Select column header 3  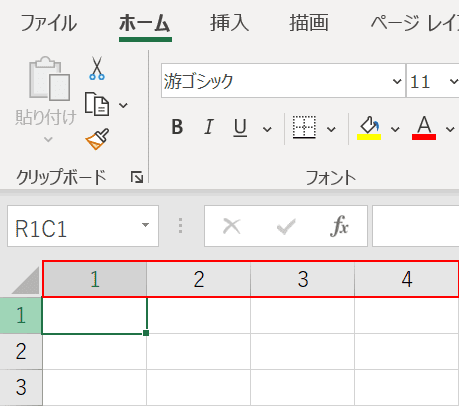coord(303,279)
